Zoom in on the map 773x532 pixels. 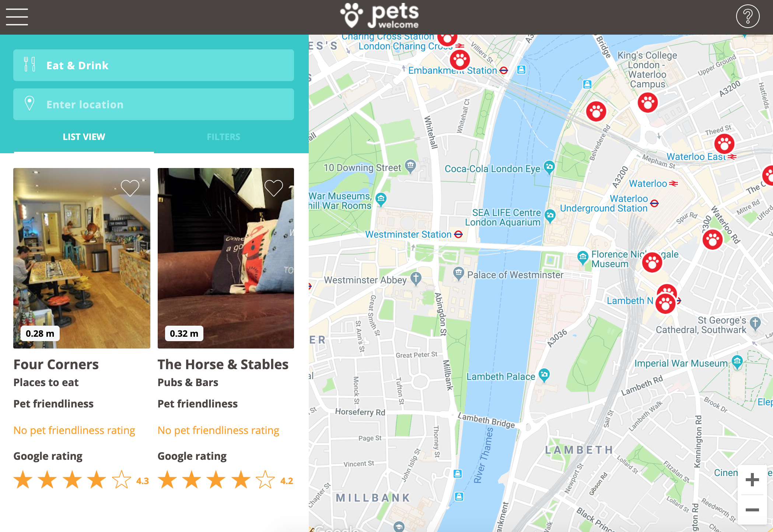point(752,480)
